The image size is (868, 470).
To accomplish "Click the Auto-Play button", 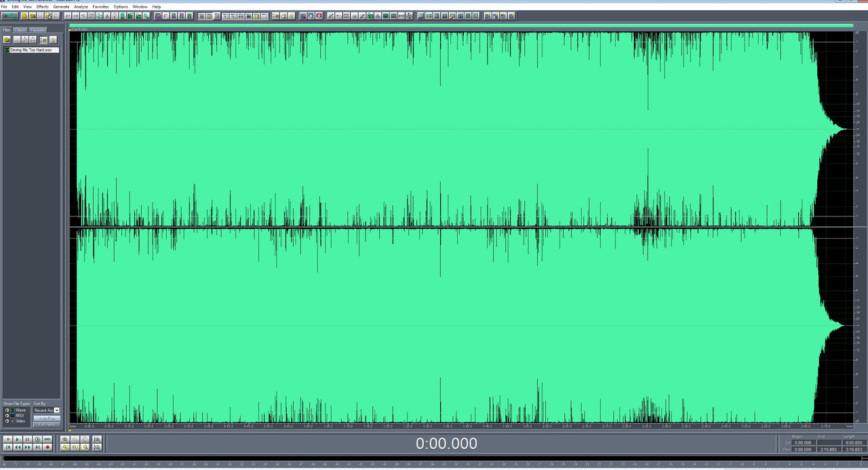I will pyautogui.click(x=47, y=418).
